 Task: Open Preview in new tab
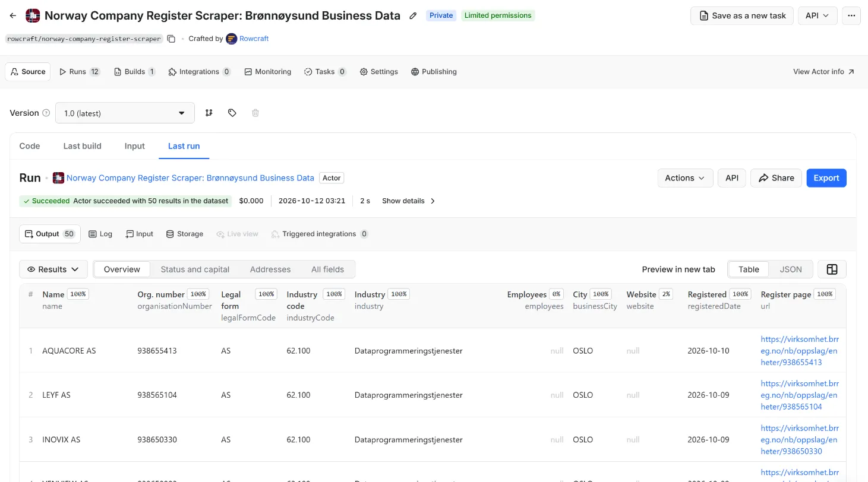pos(678,269)
